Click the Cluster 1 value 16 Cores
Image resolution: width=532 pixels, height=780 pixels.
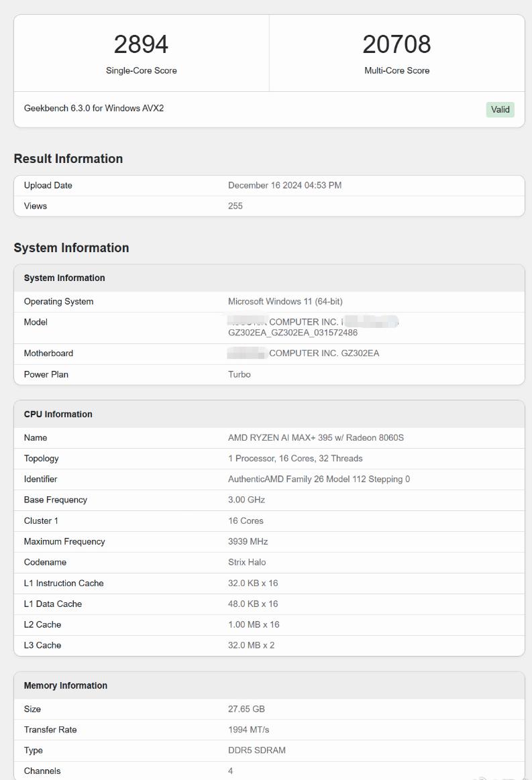pos(246,521)
